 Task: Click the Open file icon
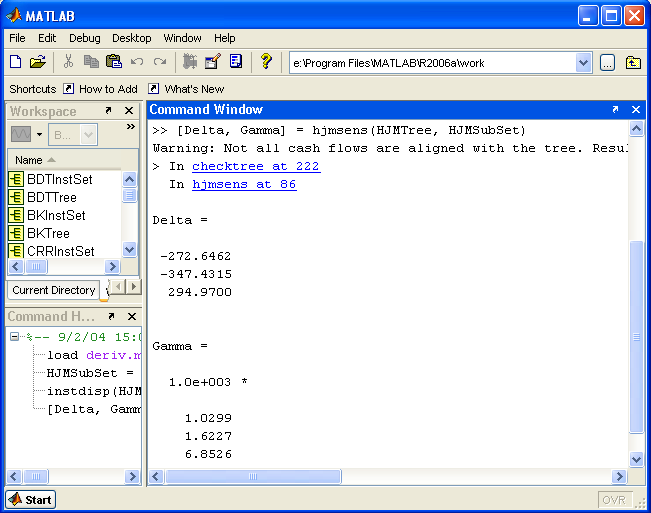(x=37, y=62)
